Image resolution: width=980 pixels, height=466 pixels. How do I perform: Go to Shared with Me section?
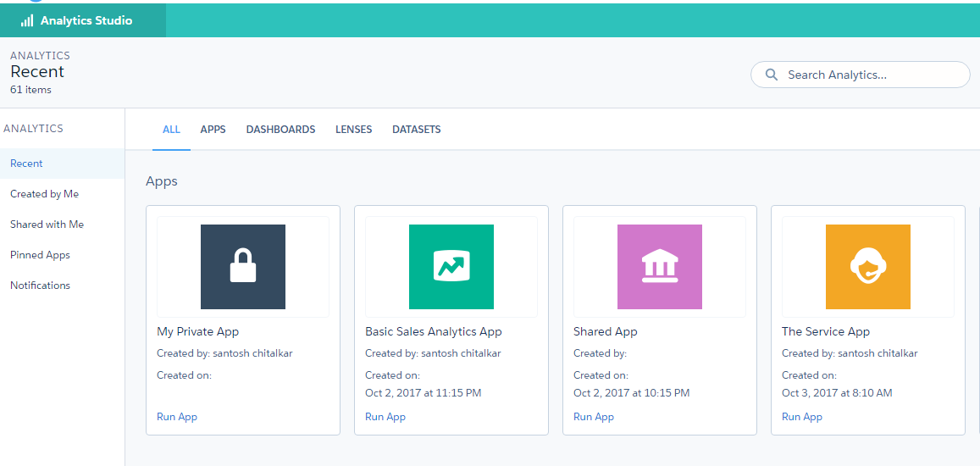click(x=47, y=225)
